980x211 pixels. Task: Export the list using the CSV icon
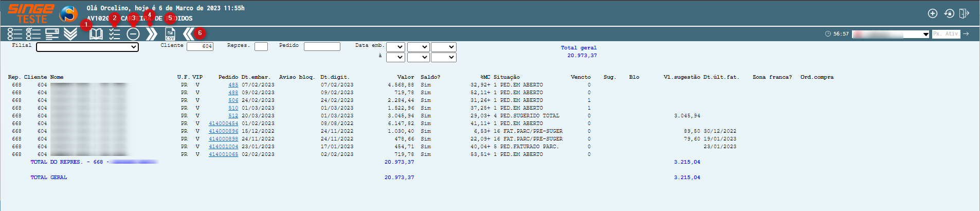coord(170,34)
